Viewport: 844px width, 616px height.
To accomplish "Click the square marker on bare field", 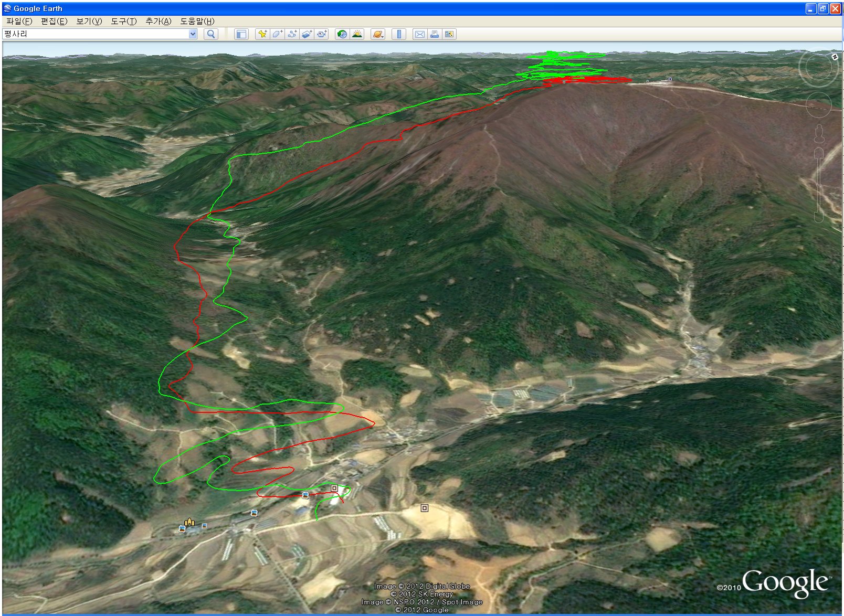I will [424, 508].
